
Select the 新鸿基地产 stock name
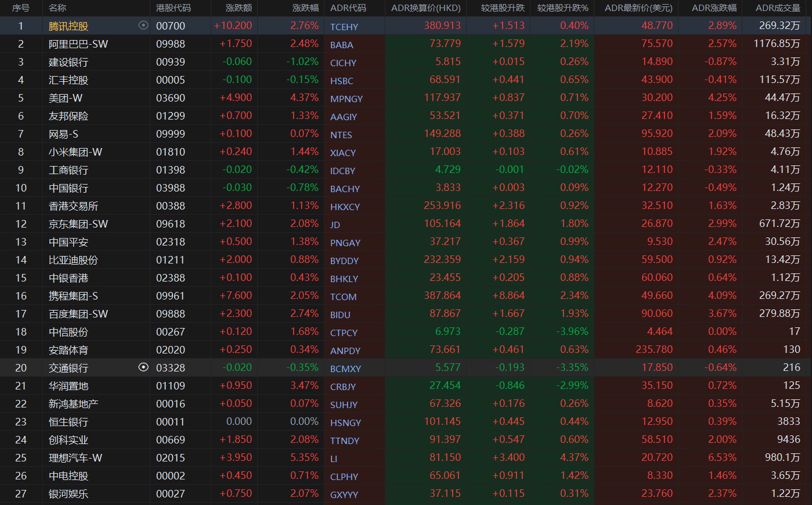pos(74,404)
